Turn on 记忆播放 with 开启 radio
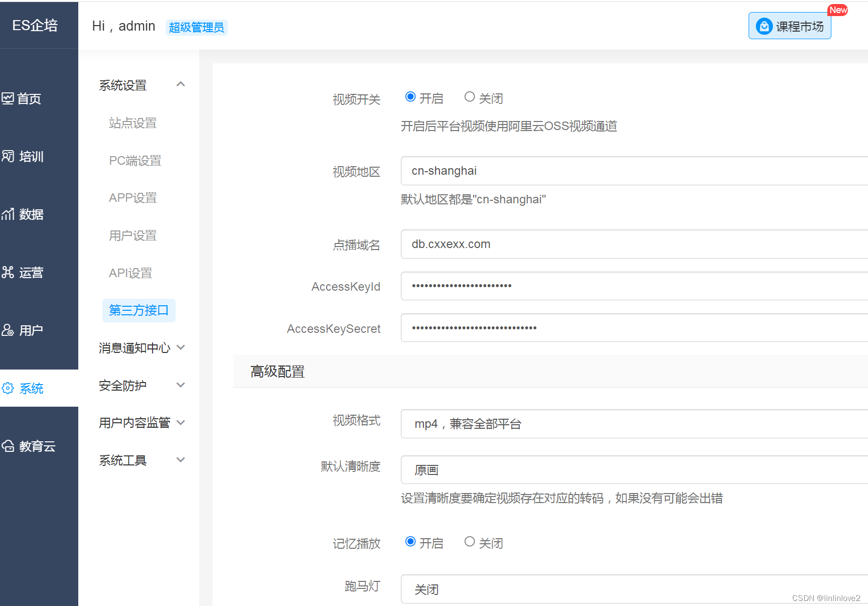 pyautogui.click(x=410, y=542)
